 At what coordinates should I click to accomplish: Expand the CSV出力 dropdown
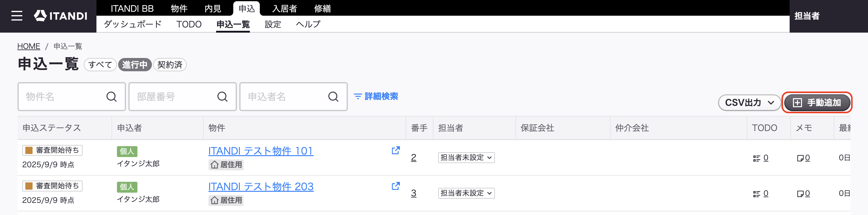coord(749,103)
